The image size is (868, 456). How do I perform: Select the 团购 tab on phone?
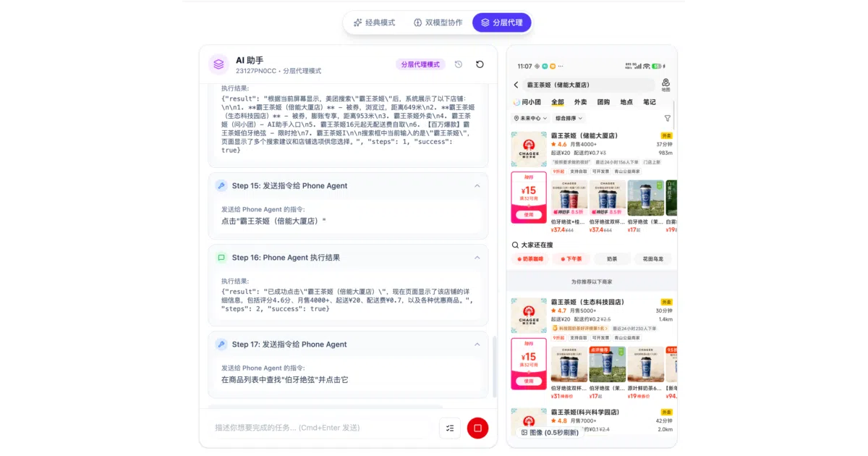coord(603,102)
